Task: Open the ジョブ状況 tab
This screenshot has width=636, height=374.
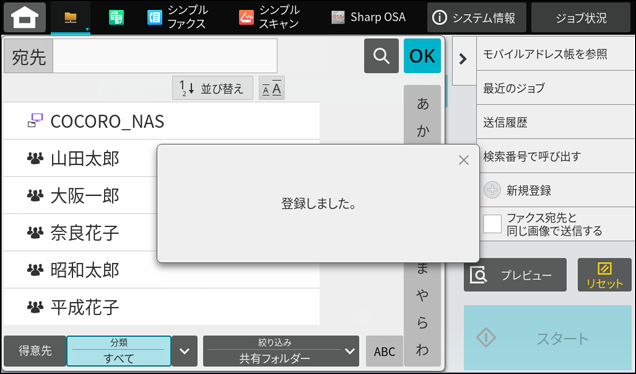Action: click(x=581, y=17)
